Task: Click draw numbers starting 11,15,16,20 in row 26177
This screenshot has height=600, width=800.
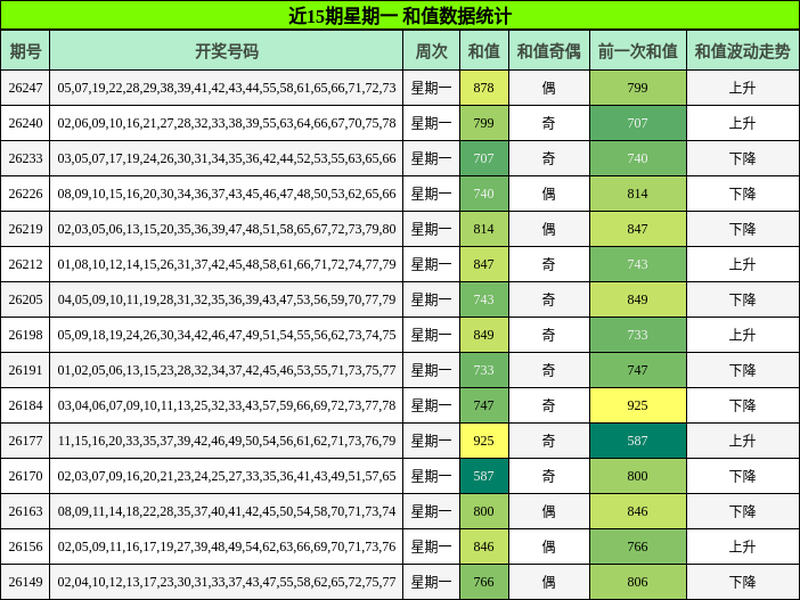Action: [227, 440]
